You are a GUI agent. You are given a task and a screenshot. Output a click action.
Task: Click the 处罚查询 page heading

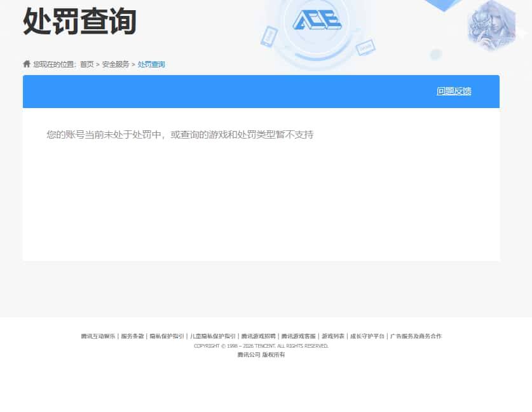79,22
